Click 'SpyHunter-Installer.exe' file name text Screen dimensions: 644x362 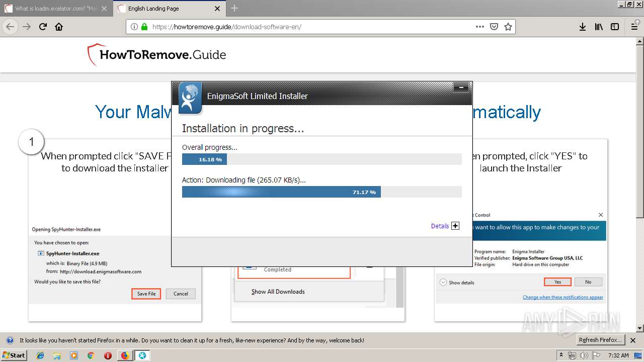pyautogui.click(x=73, y=253)
